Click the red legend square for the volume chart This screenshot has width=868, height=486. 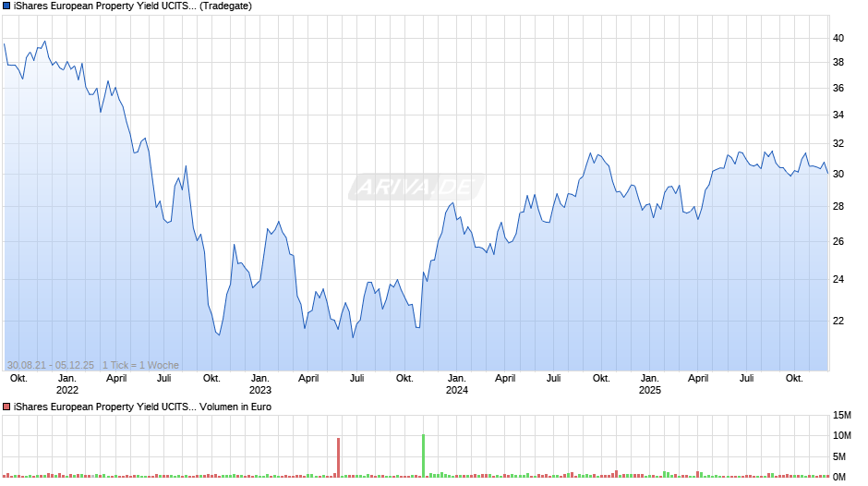click(x=6, y=407)
